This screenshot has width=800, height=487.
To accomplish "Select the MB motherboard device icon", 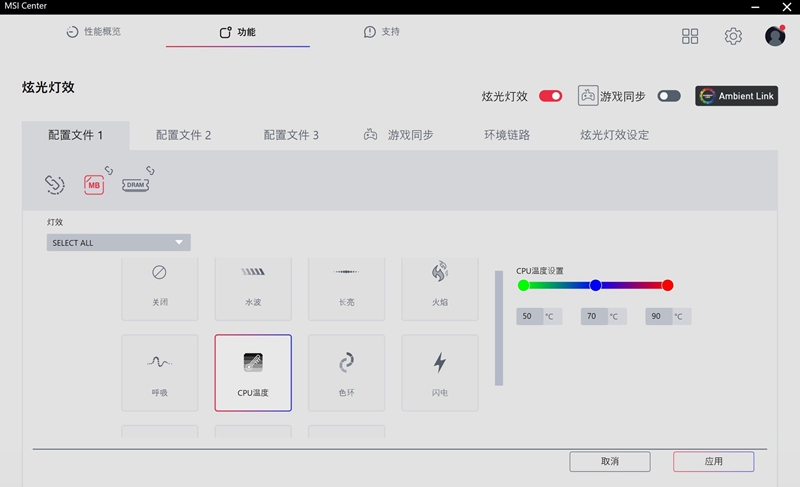I will click(x=94, y=185).
